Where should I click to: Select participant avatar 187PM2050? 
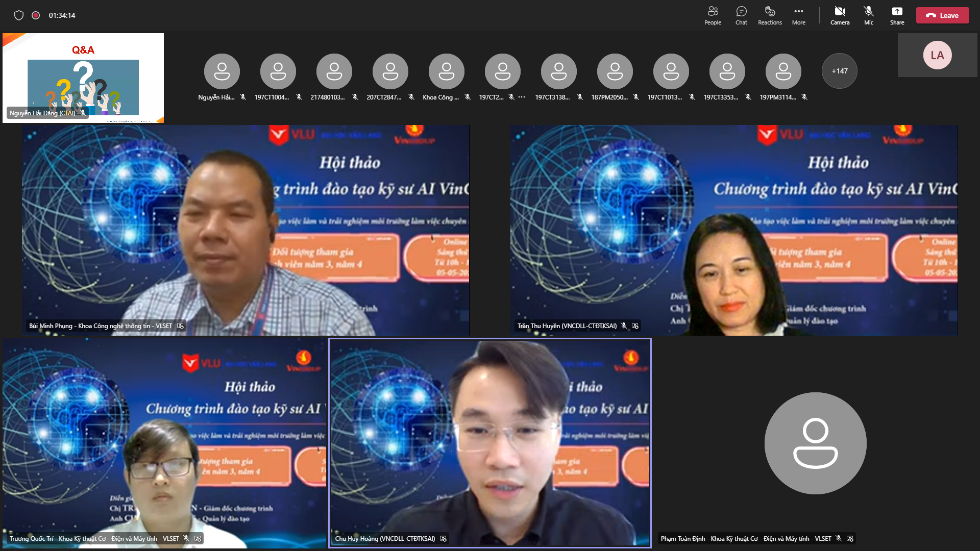tap(615, 71)
